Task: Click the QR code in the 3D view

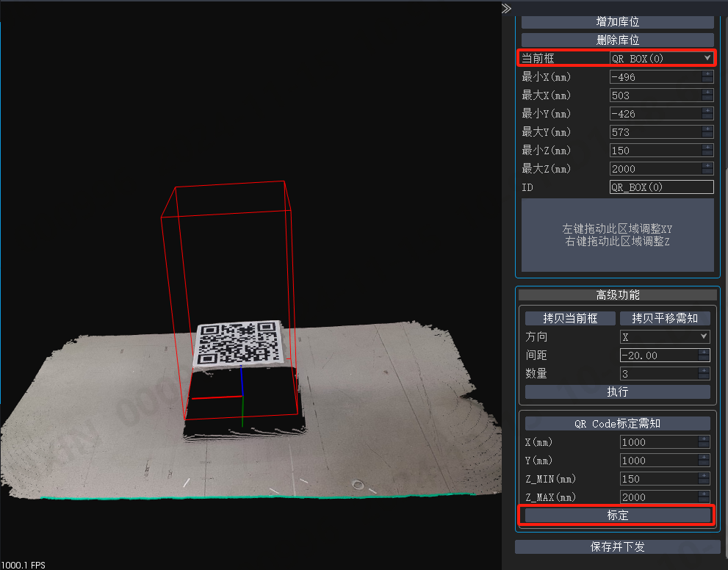Action: 239,344
